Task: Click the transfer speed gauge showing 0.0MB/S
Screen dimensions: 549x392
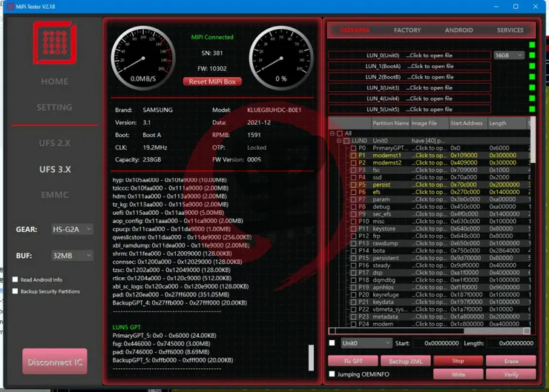Action: pos(143,58)
